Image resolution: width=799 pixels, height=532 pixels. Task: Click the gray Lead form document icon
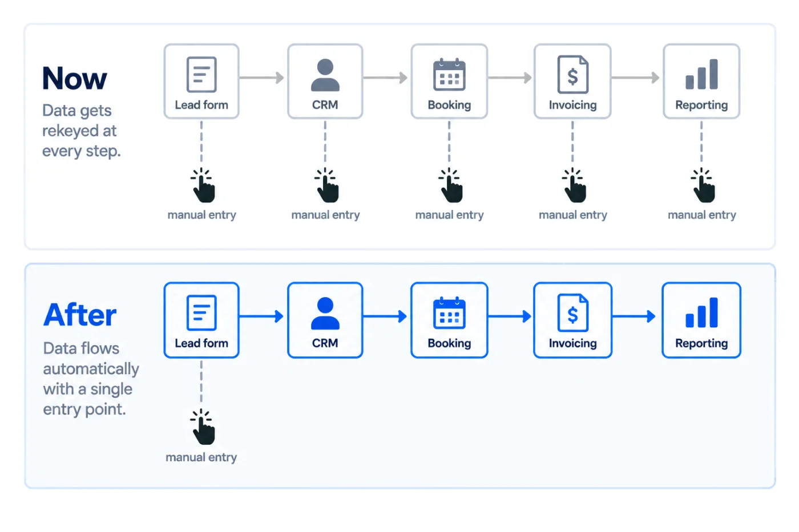pos(201,75)
